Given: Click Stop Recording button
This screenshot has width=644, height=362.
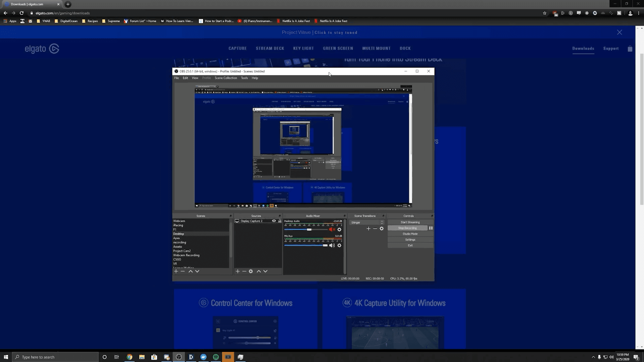Looking at the screenshot, I should [407, 228].
